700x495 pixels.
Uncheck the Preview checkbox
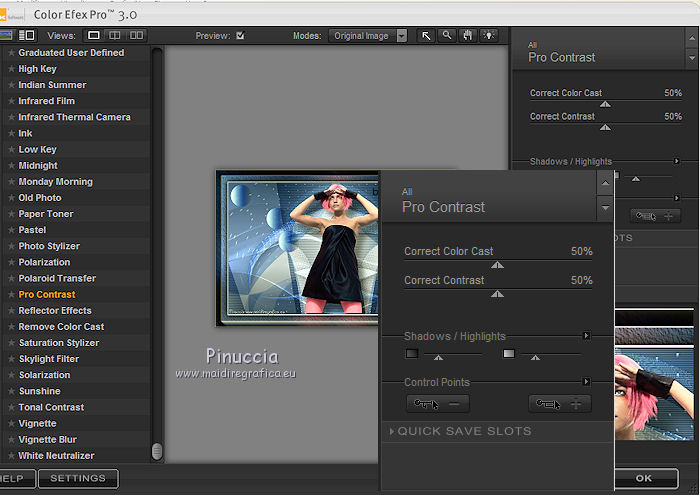pyautogui.click(x=240, y=36)
